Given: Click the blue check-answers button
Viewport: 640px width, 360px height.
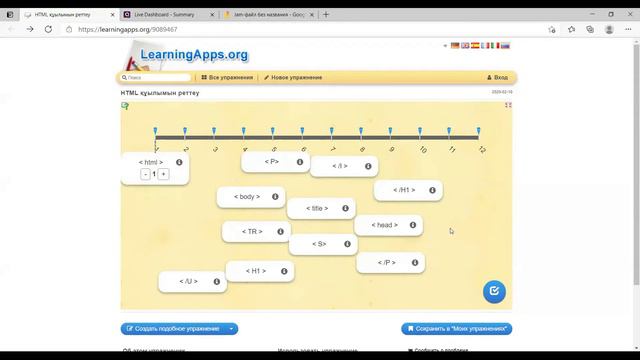Looking at the screenshot, I should (x=494, y=291).
